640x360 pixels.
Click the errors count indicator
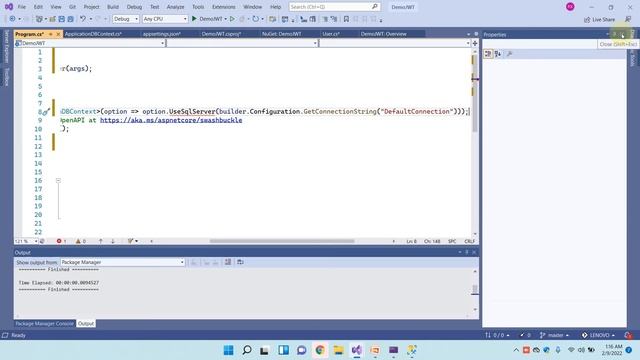61,241
